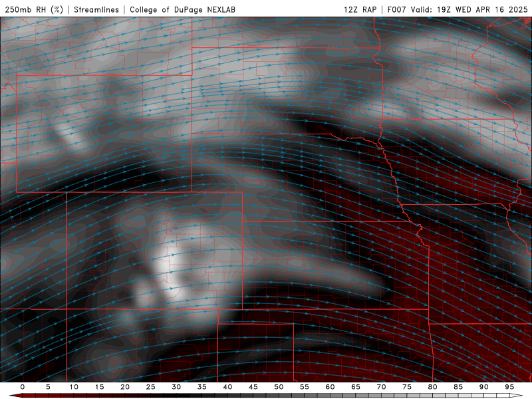Viewport: 532px width, 399px height.
Task: Click the colorbar label "70"
Action: pyautogui.click(x=381, y=387)
